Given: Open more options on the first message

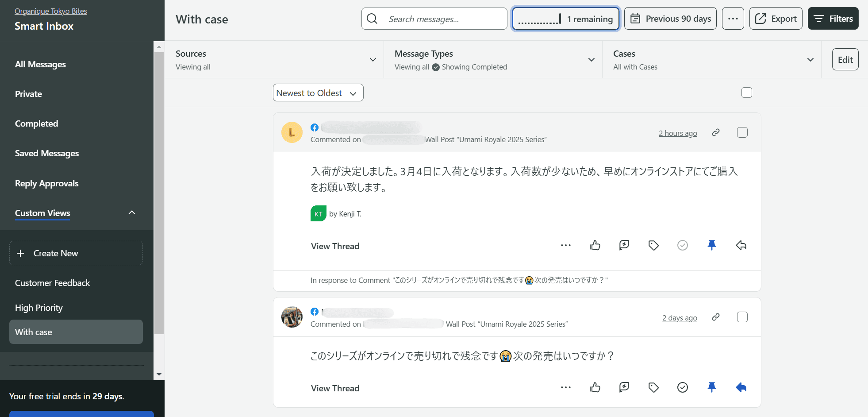Looking at the screenshot, I should pyautogui.click(x=566, y=245).
